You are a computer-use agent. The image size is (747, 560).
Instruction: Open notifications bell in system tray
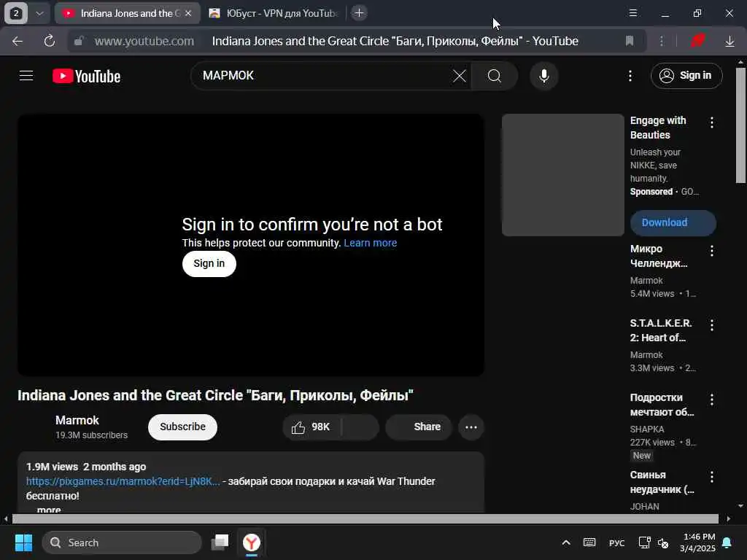pyautogui.click(x=727, y=542)
